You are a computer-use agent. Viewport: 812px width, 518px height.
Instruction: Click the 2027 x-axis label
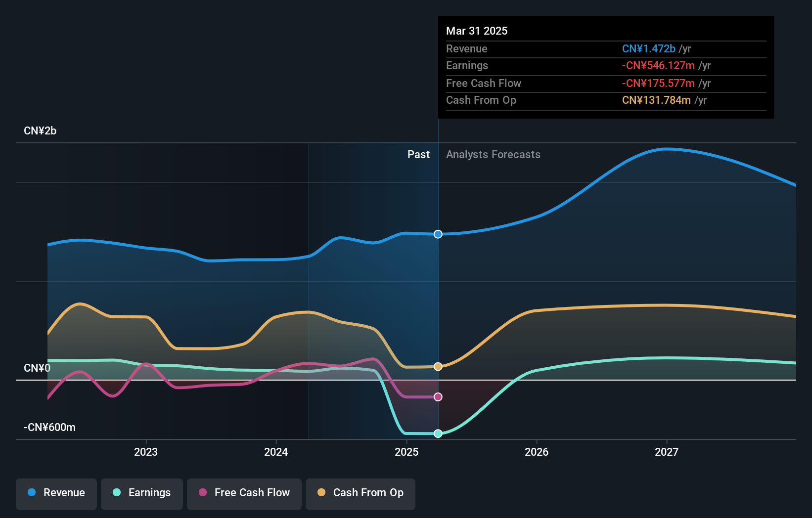click(x=667, y=452)
